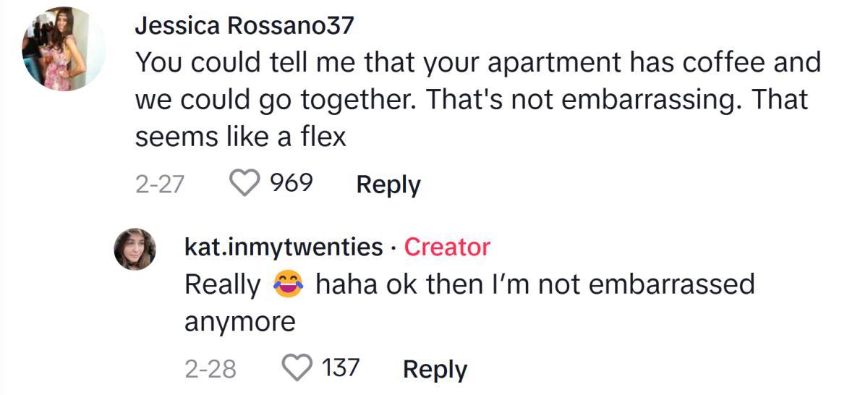Screen dimensions: 868x395
Task: Click the red Creator badge
Action: click(x=447, y=247)
